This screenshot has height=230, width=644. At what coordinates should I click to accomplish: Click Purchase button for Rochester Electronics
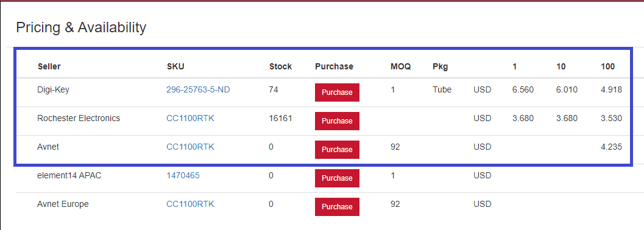pyautogui.click(x=337, y=121)
